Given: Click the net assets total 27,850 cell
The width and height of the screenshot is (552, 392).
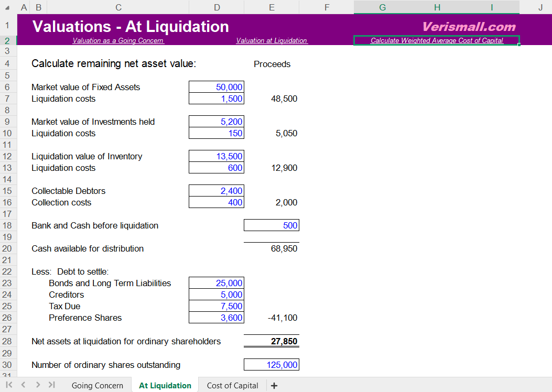Looking at the screenshot, I should [272, 342].
